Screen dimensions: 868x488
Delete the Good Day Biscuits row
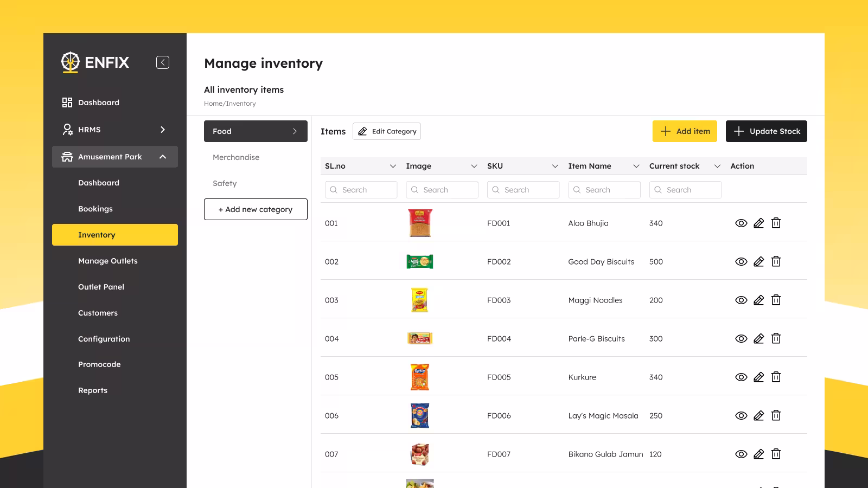point(776,261)
